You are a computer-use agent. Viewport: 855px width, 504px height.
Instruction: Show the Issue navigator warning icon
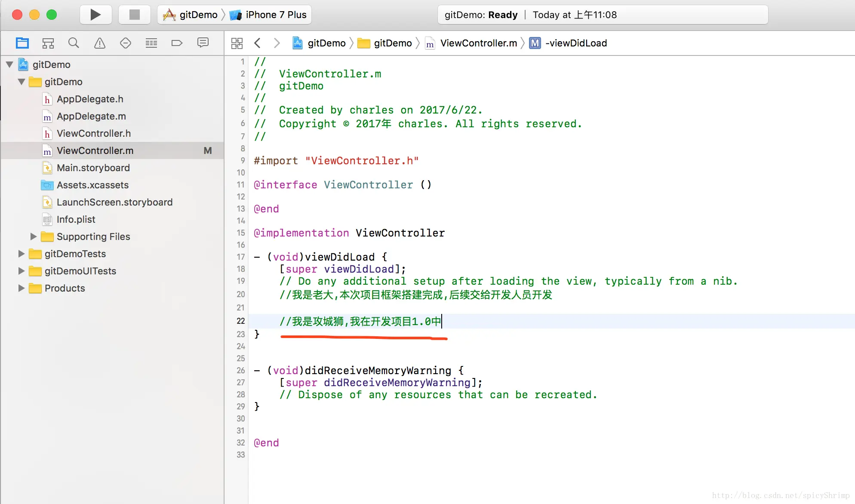[x=99, y=43]
